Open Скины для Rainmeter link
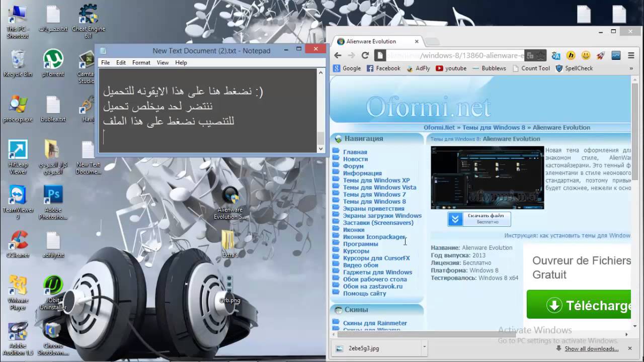644x362 pixels. pos(375,323)
